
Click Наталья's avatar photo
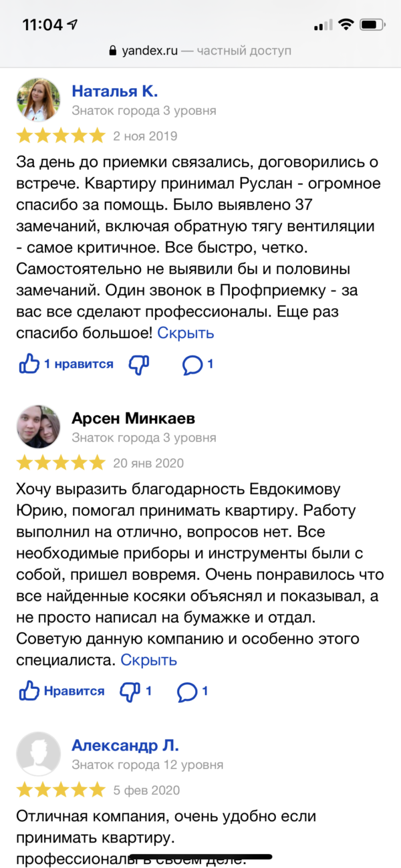[x=38, y=99]
